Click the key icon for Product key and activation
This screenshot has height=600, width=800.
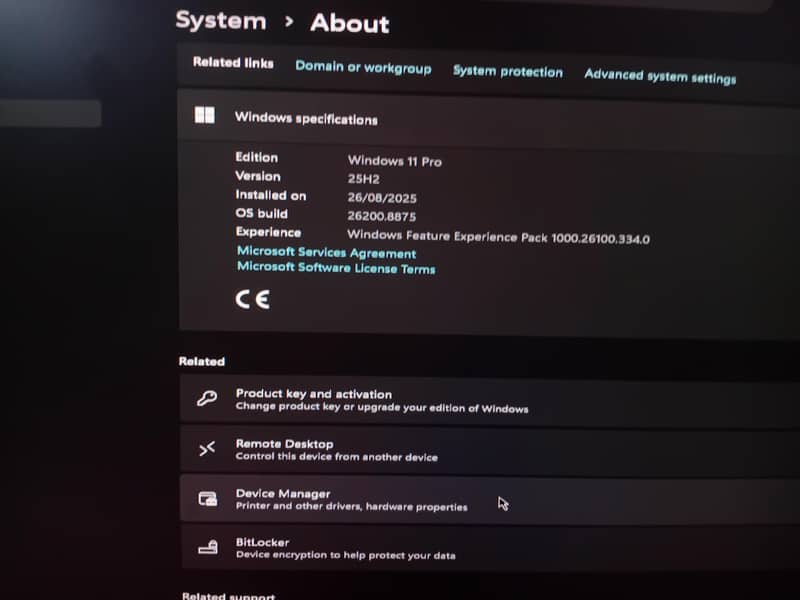click(x=207, y=398)
